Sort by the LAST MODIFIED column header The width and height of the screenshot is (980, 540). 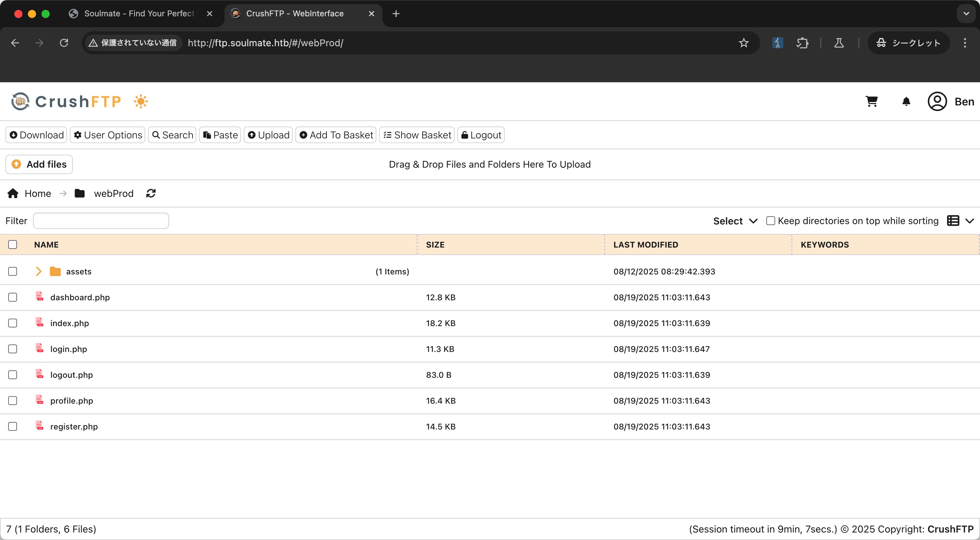pos(646,244)
